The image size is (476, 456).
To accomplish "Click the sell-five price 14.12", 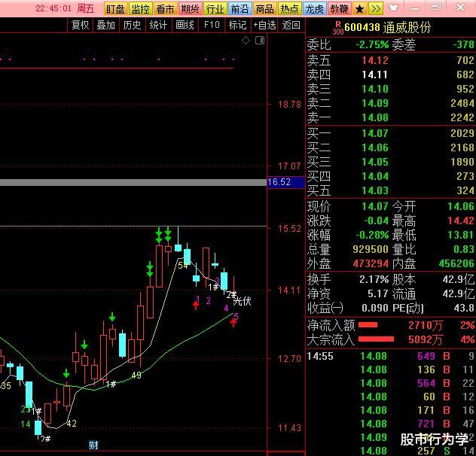I will pyautogui.click(x=375, y=60).
